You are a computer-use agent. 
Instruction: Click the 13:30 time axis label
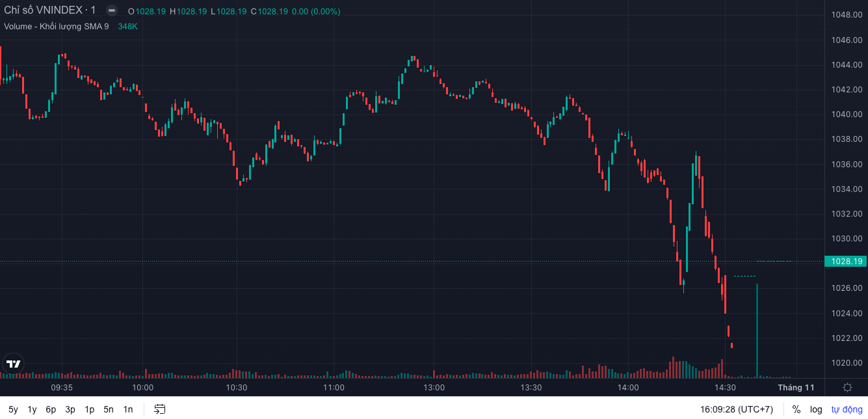(531, 387)
